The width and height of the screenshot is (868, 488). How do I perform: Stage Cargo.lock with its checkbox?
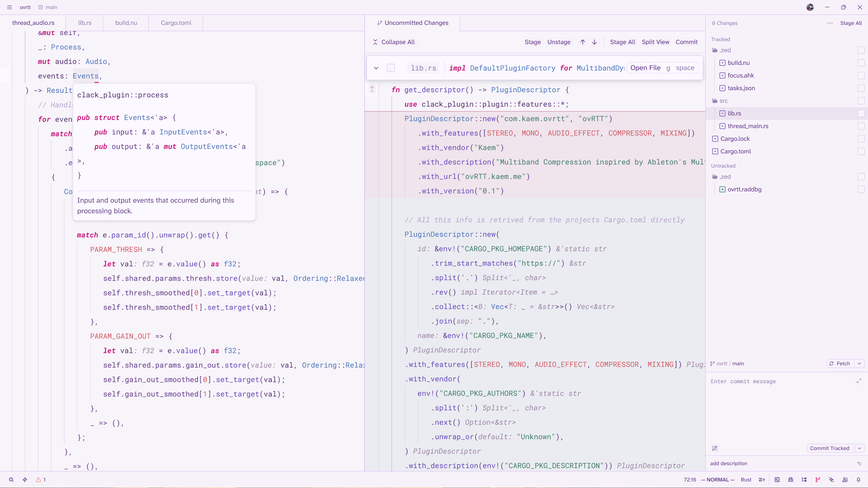(x=861, y=138)
